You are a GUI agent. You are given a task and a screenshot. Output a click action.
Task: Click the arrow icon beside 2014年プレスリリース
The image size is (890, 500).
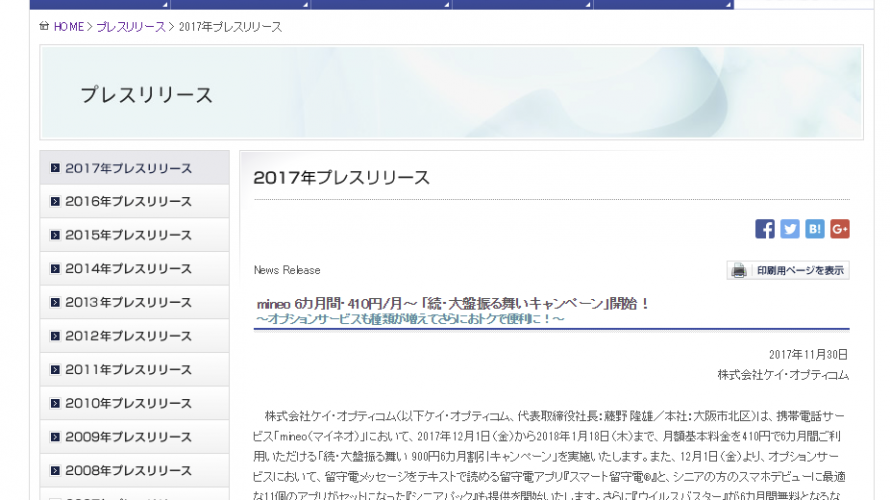55,268
